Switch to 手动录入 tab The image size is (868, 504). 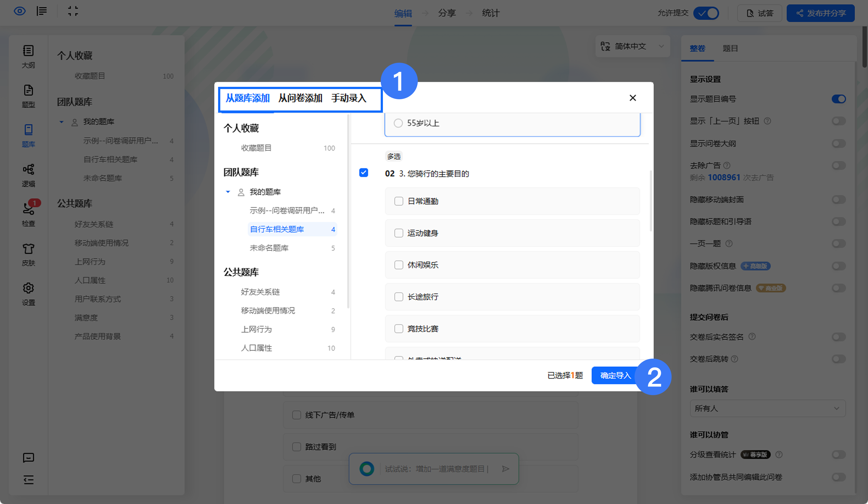click(349, 98)
